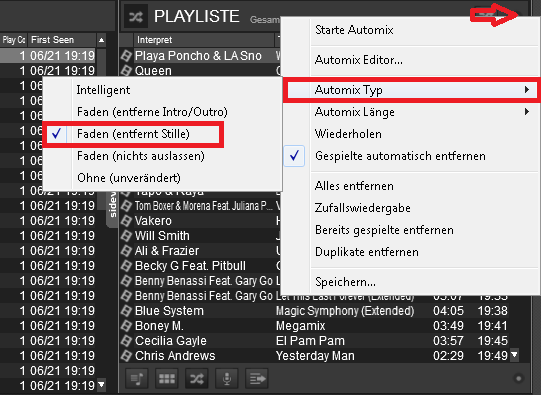Click the list-with-arrow icon in bottom toolbar
Image resolution: width=541 pixels, height=395 pixels.
(256, 379)
